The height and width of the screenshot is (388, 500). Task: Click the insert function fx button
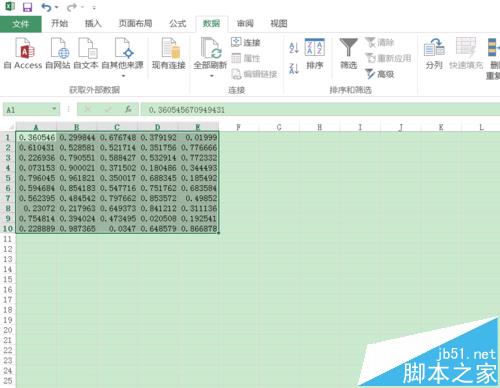[128, 109]
